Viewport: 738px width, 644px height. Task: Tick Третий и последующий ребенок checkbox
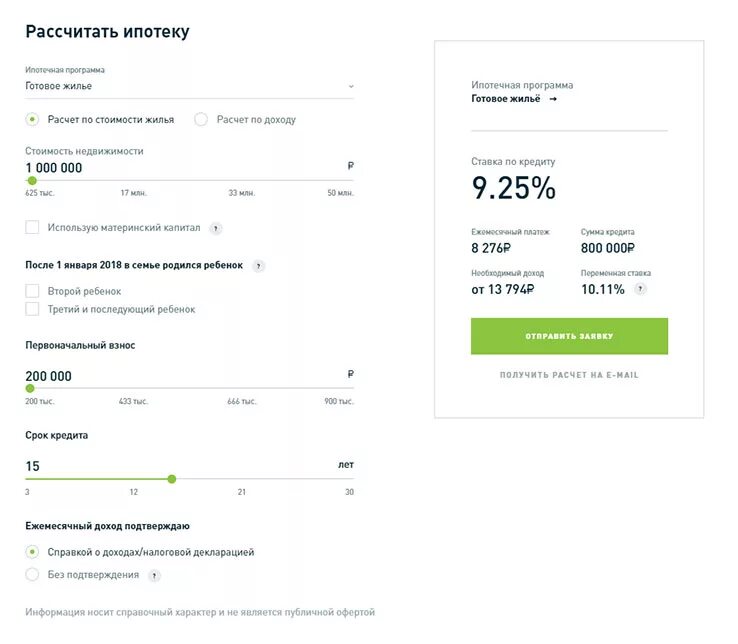[x=32, y=309]
